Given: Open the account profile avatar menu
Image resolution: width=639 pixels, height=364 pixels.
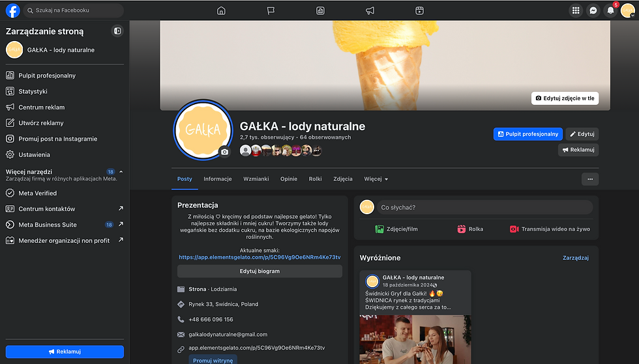Looking at the screenshot, I should [627, 10].
